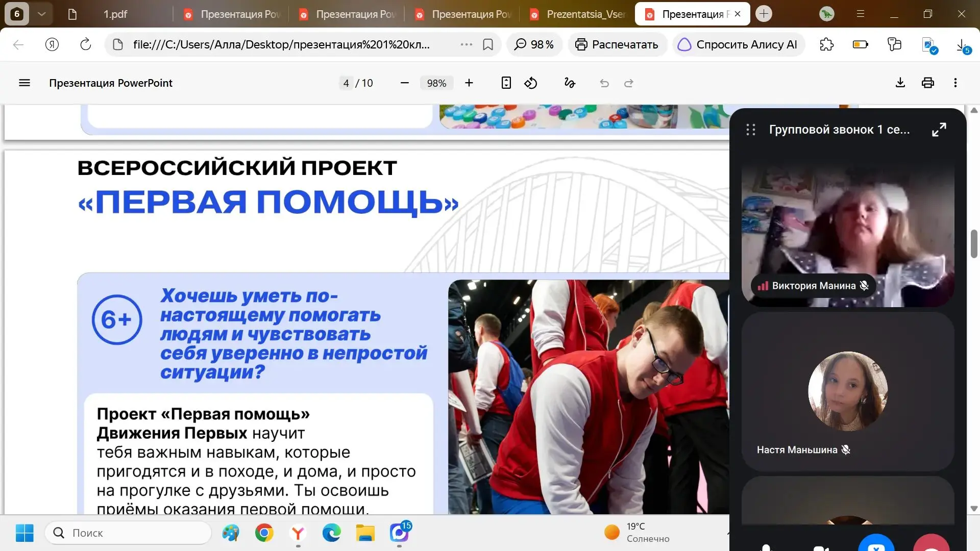
Task: Switch to the 1.pdf tab
Action: pyautogui.click(x=115, y=14)
